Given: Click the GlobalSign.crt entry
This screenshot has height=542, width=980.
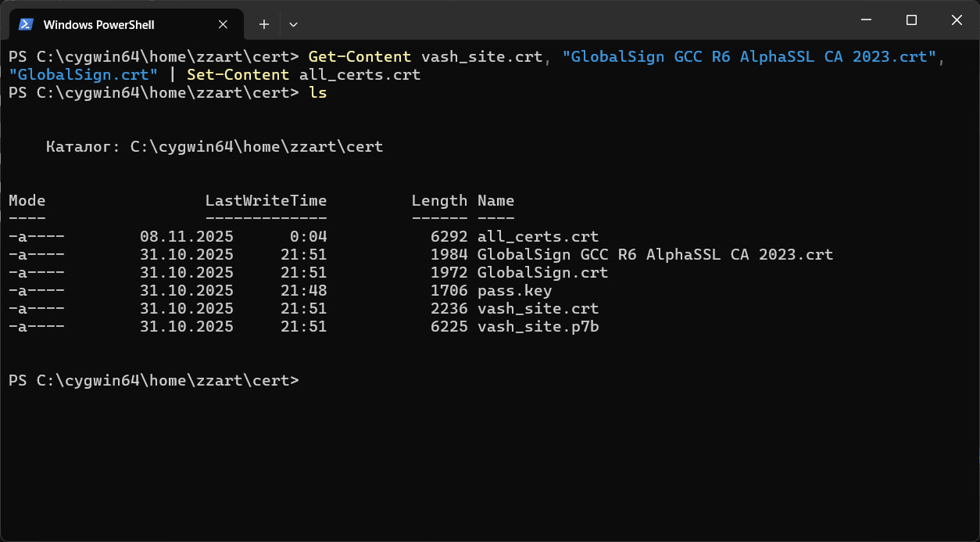Looking at the screenshot, I should click(542, 272).
